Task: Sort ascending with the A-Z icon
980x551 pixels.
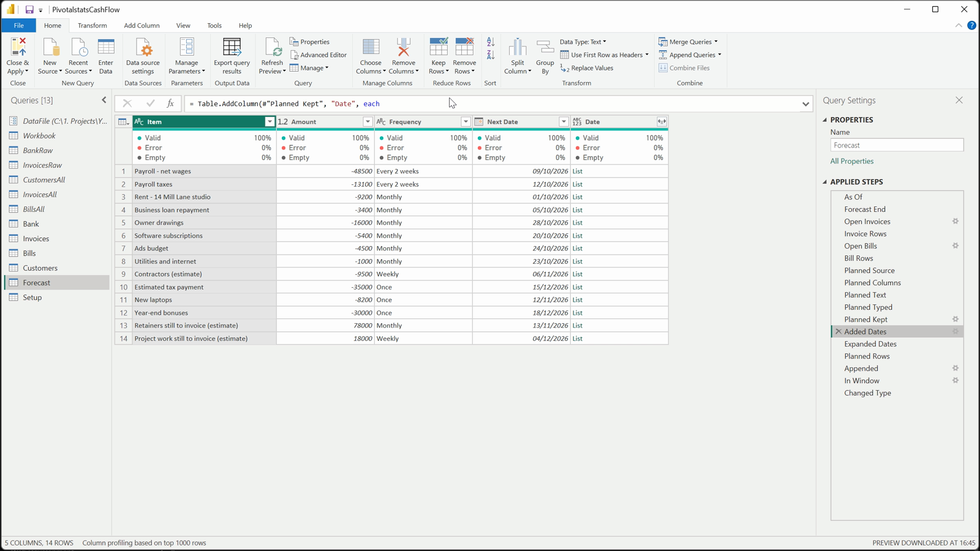Action: (491, 42)
